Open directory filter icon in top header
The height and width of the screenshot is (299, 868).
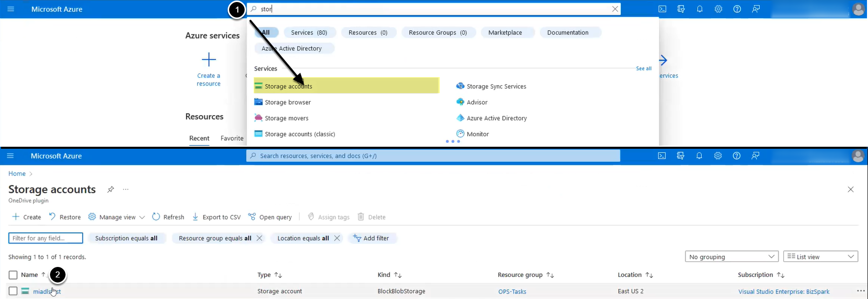681,9
